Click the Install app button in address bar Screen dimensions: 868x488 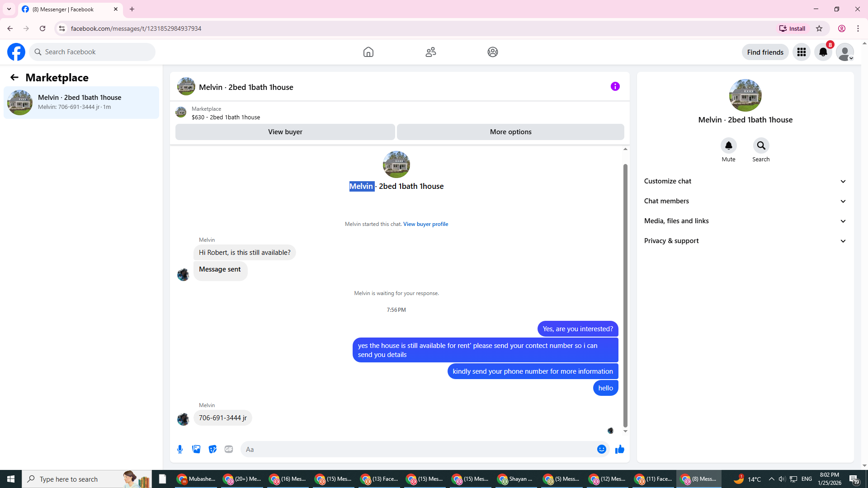click(792, 28)
